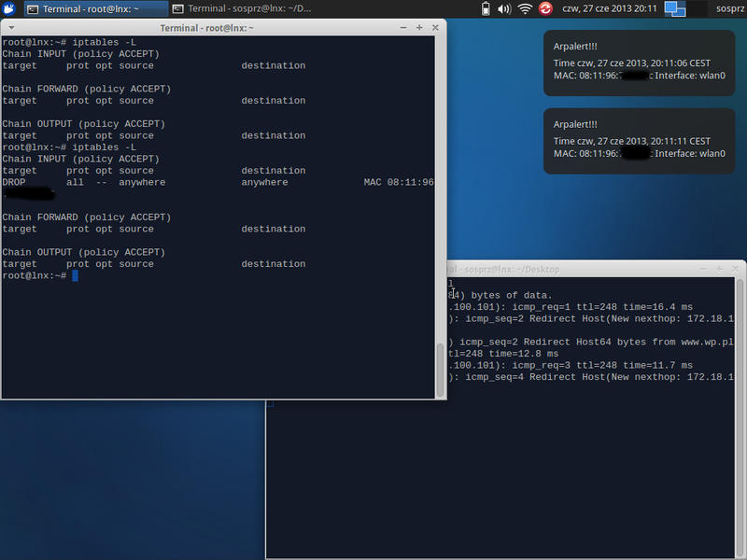Click 'ttl=248 time=12.8 ms' line
This screenshot has height=560, width=747.
click(503, 354)
